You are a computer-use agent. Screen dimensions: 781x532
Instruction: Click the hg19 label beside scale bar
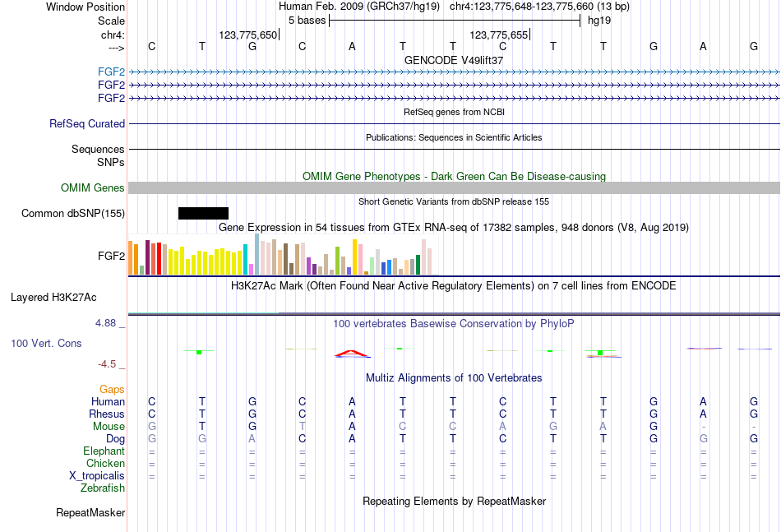pos(599,21)
